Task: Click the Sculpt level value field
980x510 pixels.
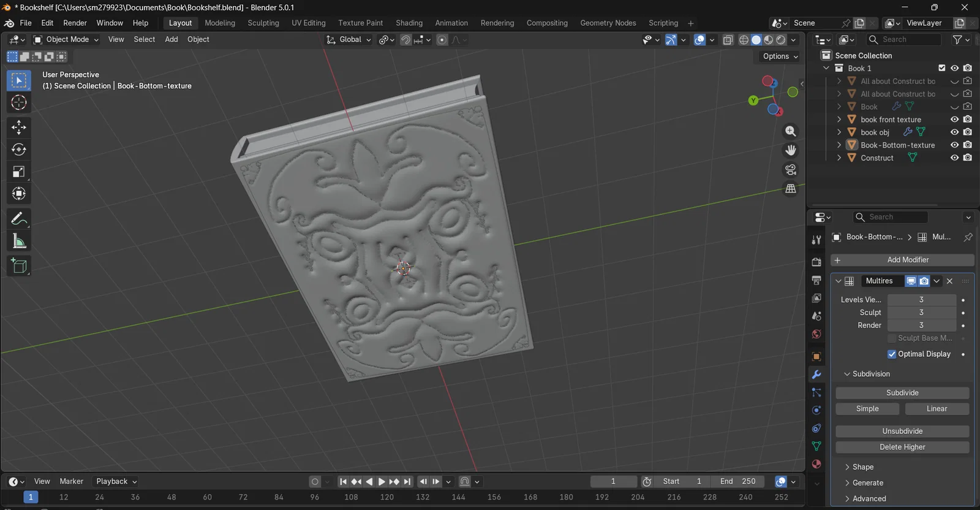Action: click(921, 313)
